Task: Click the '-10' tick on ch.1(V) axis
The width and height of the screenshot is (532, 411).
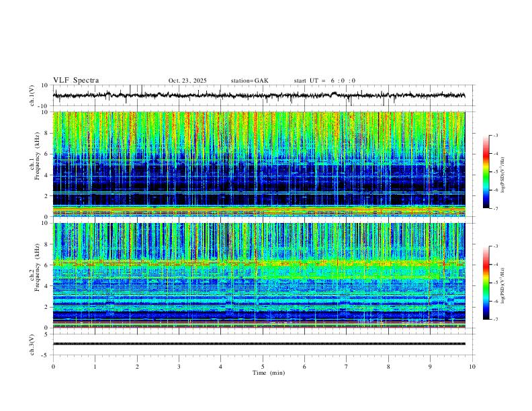Action: [44, 106]
